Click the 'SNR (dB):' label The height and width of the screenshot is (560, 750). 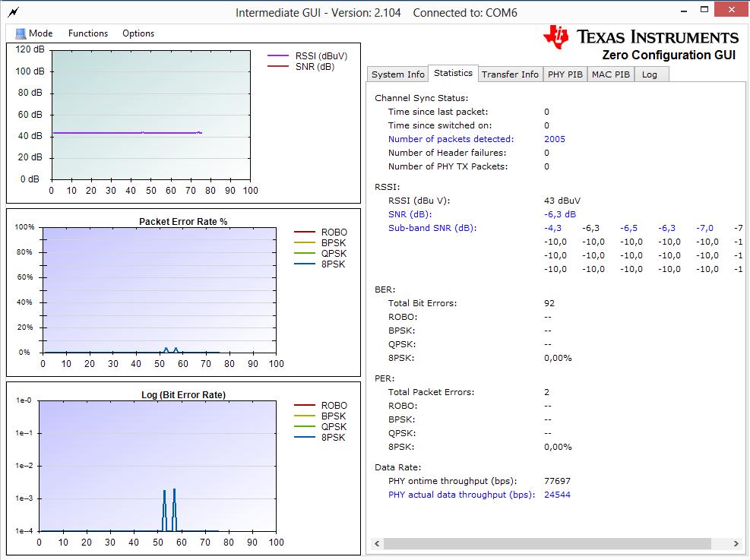410,214
